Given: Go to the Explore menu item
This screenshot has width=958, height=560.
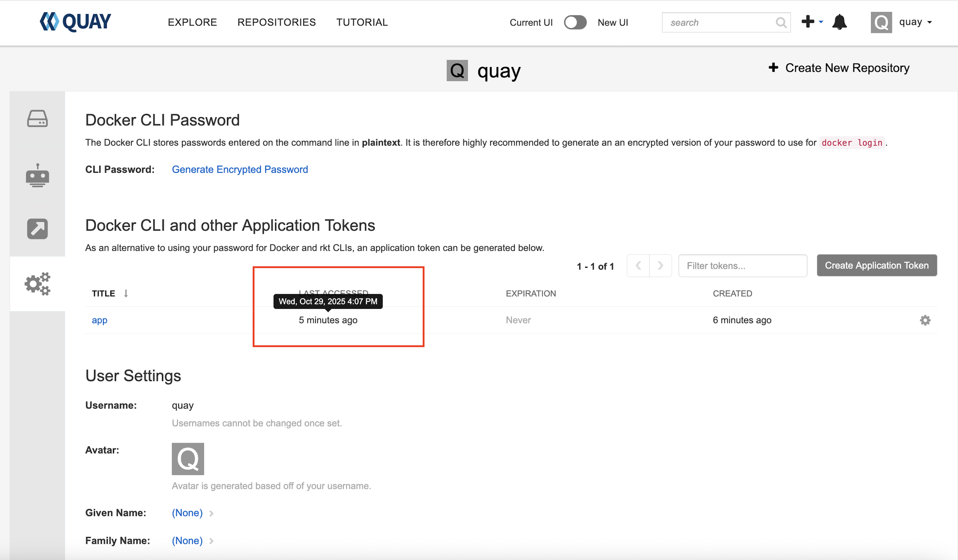Looking at the screenshot, I should click(x=192, y=22).
